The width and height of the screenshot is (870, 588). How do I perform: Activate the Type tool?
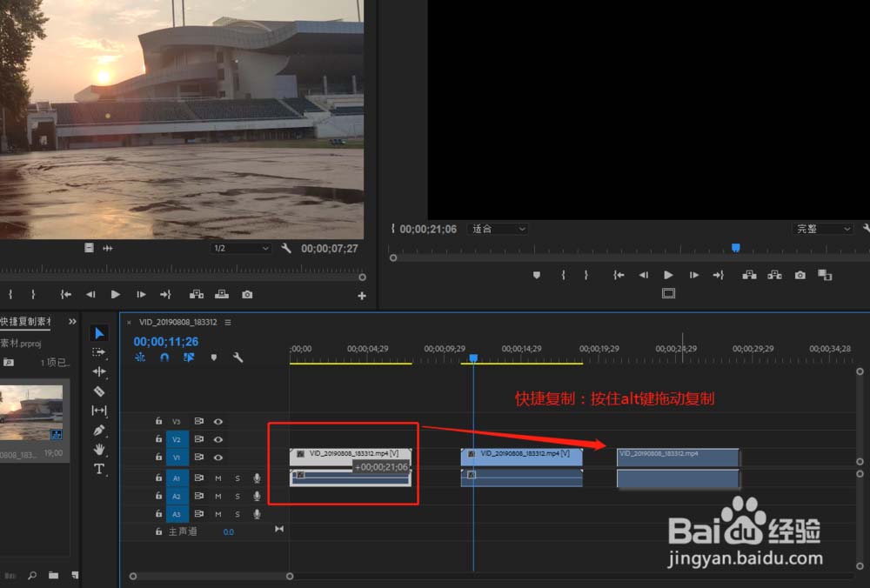[99, 469]
